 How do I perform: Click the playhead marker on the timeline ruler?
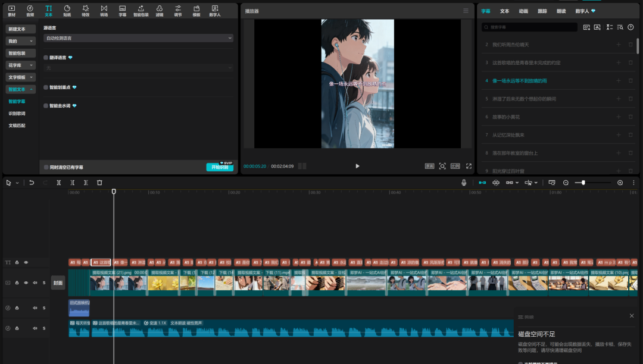tap(114, 191)
